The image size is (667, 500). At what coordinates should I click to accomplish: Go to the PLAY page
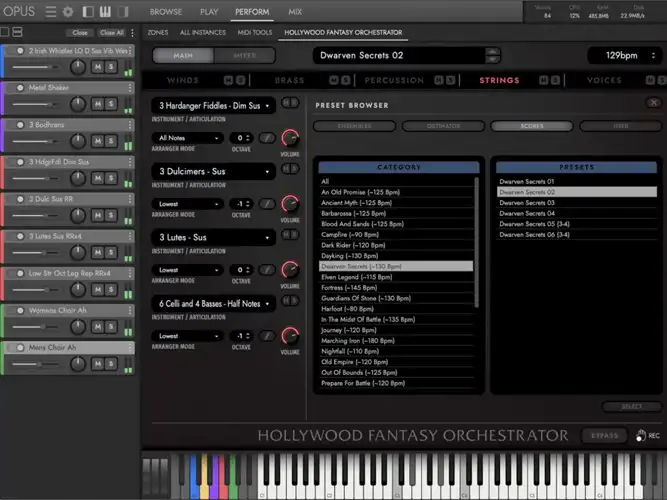pos(209,12)
